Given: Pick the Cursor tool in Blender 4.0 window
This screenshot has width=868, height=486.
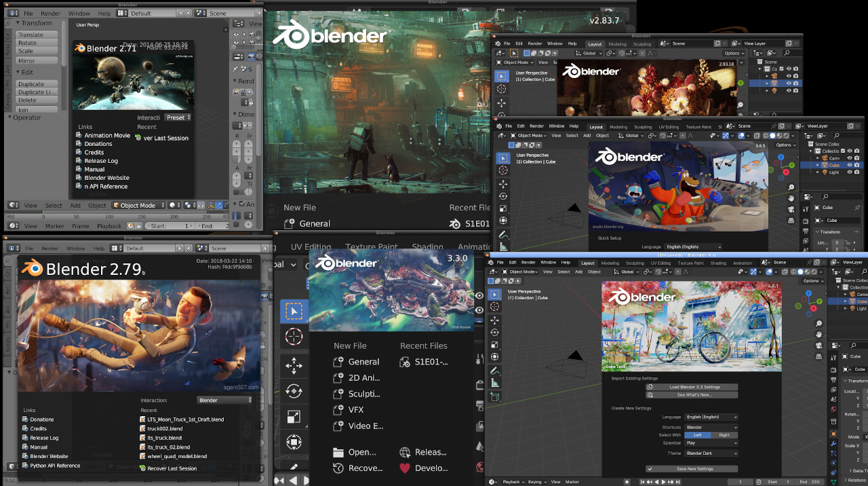Looking at the screenshot, I should pyautogui.click(x=494, y=307).
